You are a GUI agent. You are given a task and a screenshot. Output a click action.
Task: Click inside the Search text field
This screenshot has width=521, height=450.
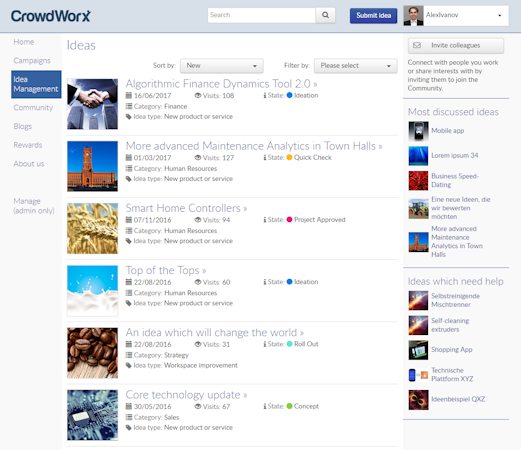(261, 15)
